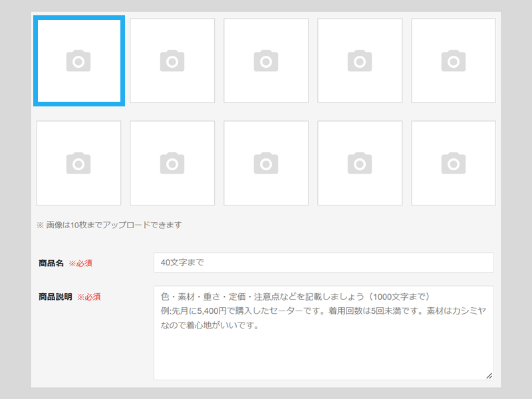Add photo in last bottom-row upload slot

(454, 163)
